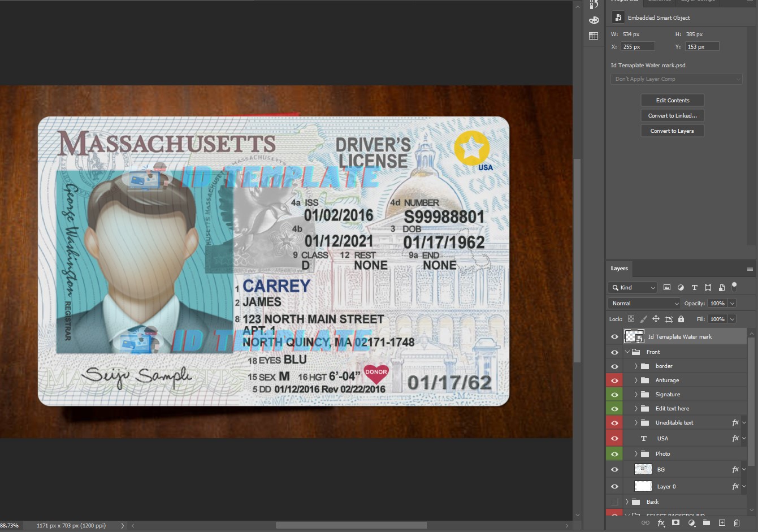Add a layer style fx button
This screenshot has width=758, height=532.
click(661, 524)
